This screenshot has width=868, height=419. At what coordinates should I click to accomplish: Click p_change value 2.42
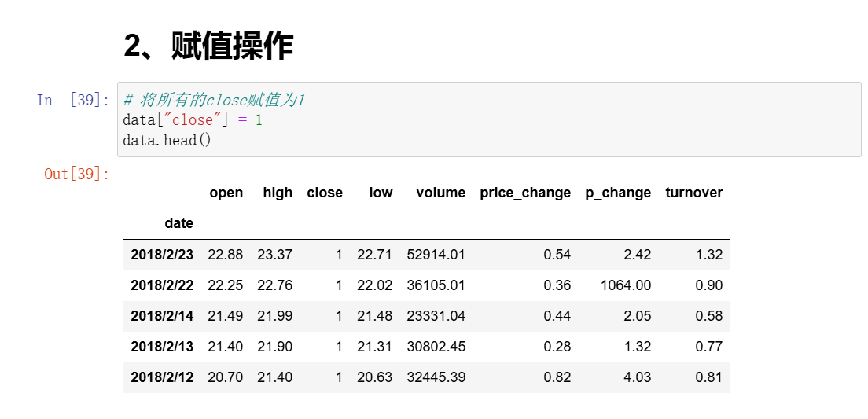point(638,255)
